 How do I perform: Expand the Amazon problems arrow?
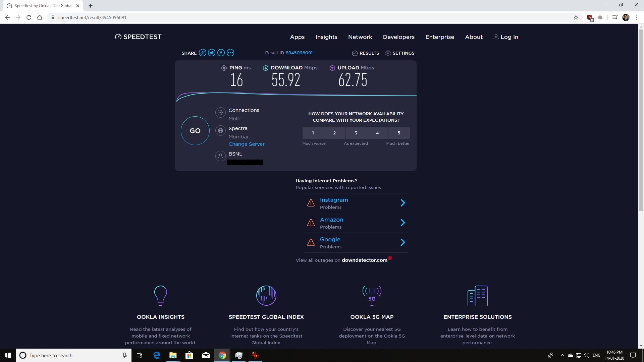(402, 223)
